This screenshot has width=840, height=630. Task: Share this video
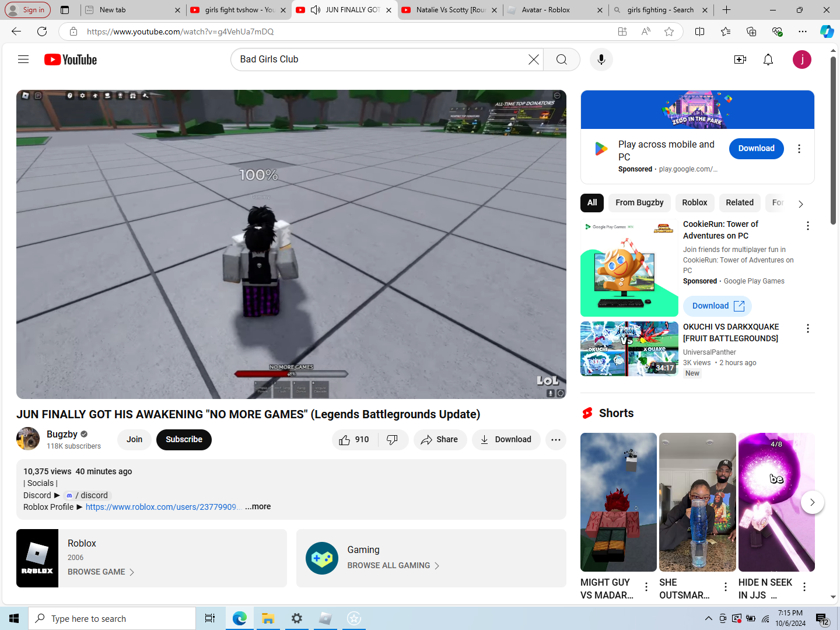440,440
